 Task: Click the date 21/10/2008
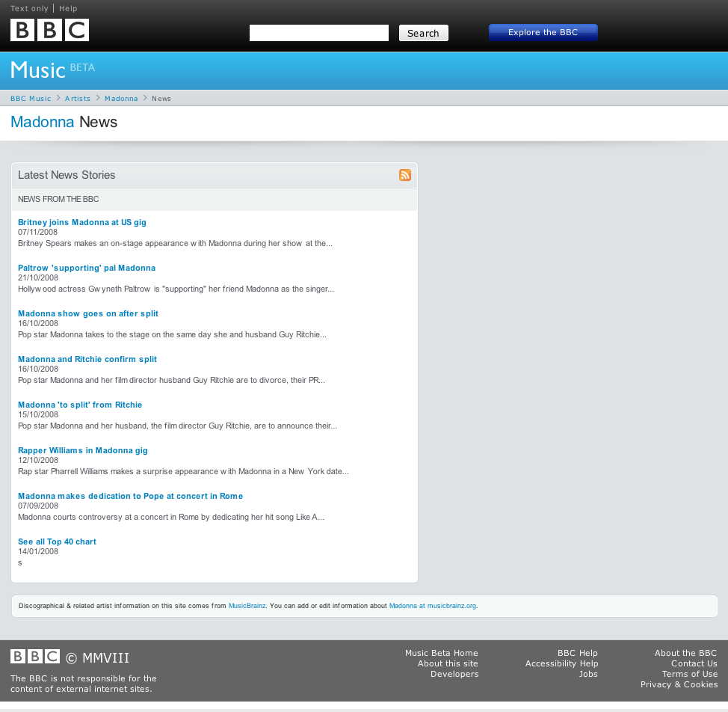click(x=38, y=277)
